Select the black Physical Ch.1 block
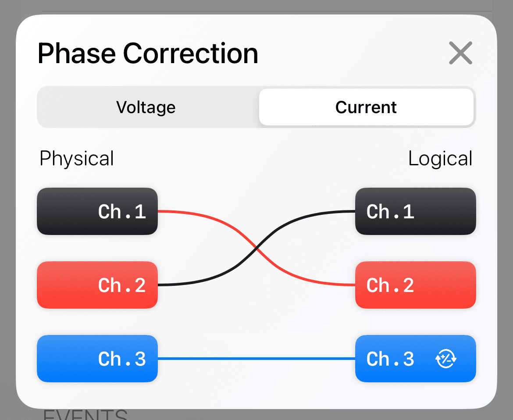Screen dimensions: 513x420 point(97,212)
